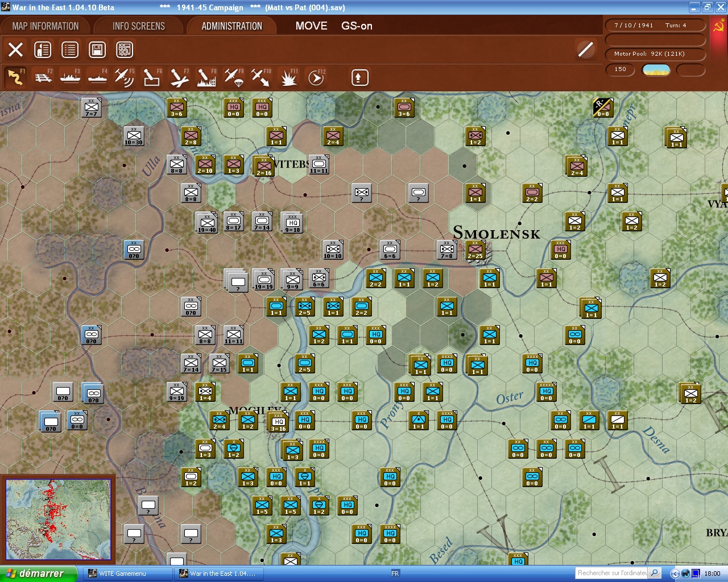This screenshot has height=582, width=728.
Task: Select F3 naval transport mode
Action: [x=70, y=77]
